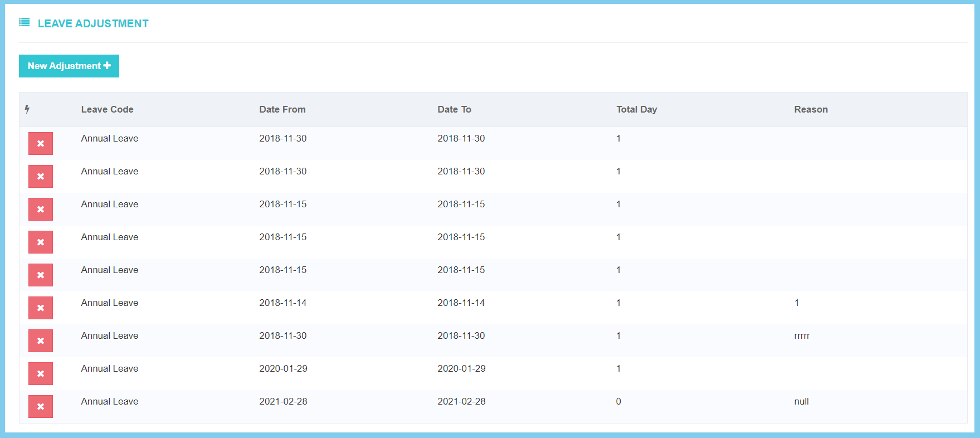Remove the last 2018-11-15 leave entry
This screenshot has height=438, width=980.
tap(41, 275)
